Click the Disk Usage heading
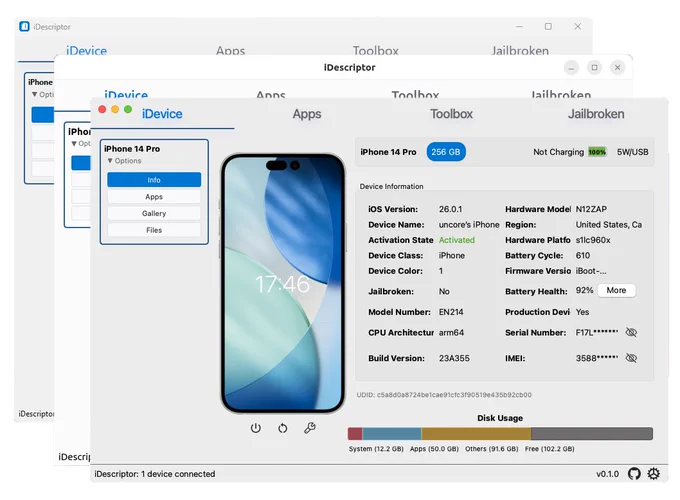Screen dimensions: 680x500 point(500,418)
